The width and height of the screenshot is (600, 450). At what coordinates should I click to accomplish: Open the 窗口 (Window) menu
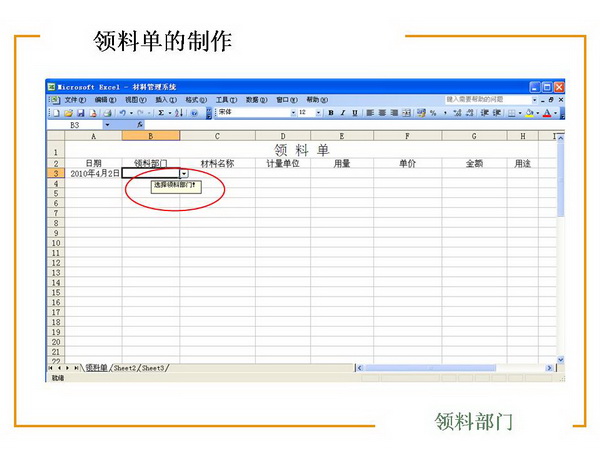pyautogui.click(x=287, y=100)
